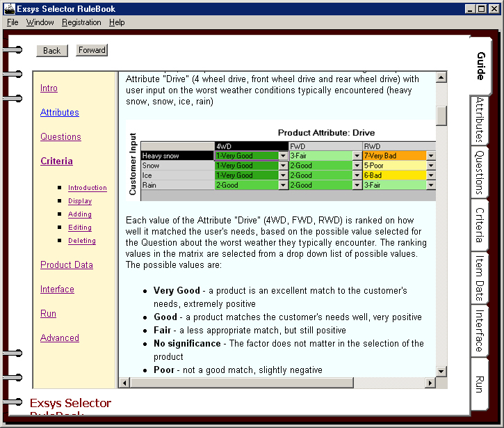This screenshot has height=428, width=504.
Task: Open the Criteria link in the sidebar
Action: pos(56,161)
